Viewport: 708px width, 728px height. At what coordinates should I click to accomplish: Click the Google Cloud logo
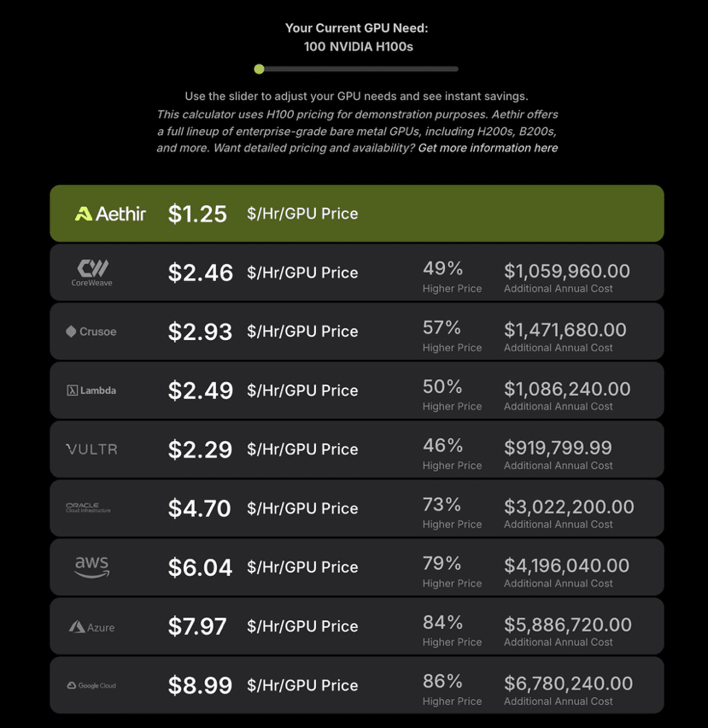click(91, 685)
